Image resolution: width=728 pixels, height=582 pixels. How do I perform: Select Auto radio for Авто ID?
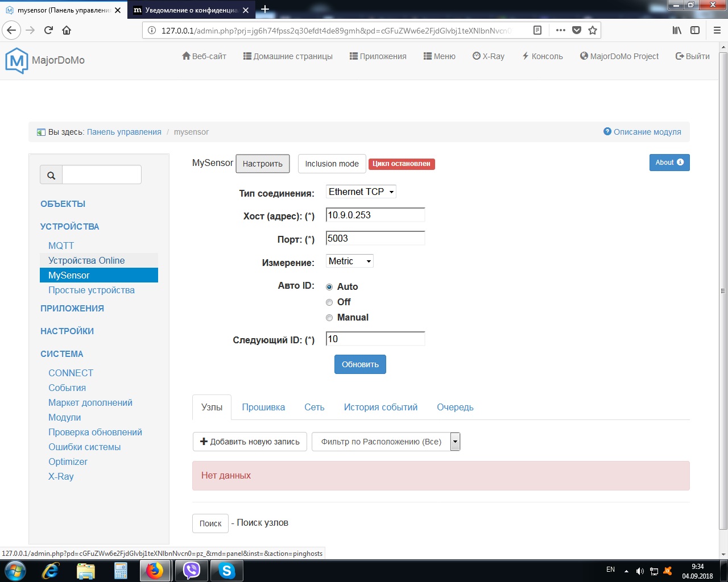coord(329,287)
